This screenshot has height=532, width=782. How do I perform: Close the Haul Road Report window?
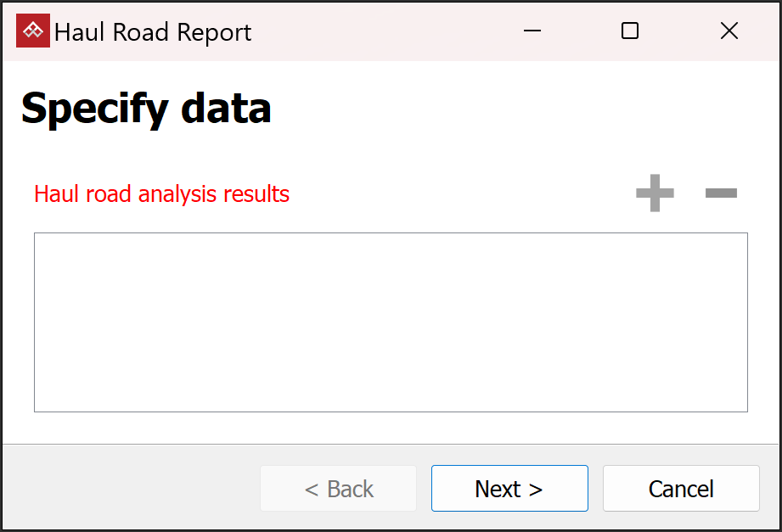[x=729, y=31]
